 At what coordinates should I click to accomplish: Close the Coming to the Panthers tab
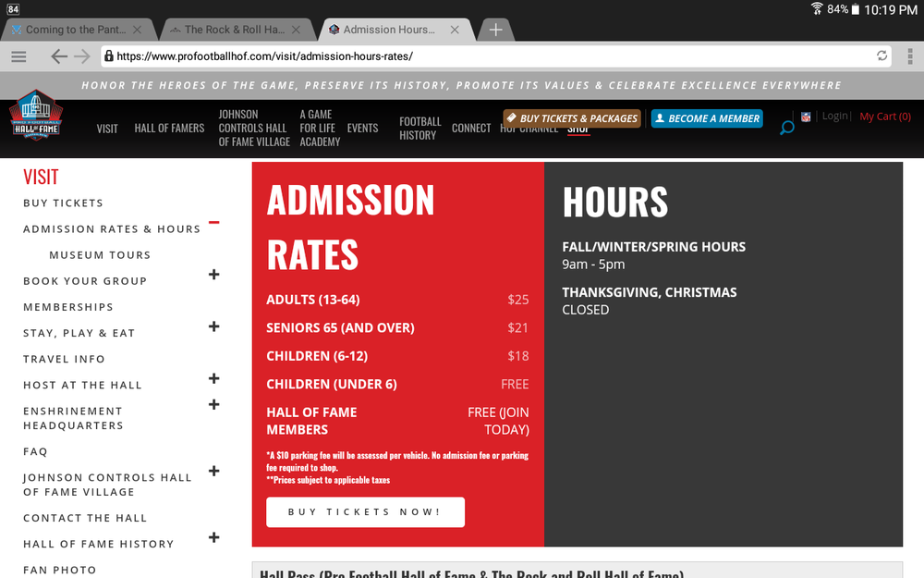138,30
